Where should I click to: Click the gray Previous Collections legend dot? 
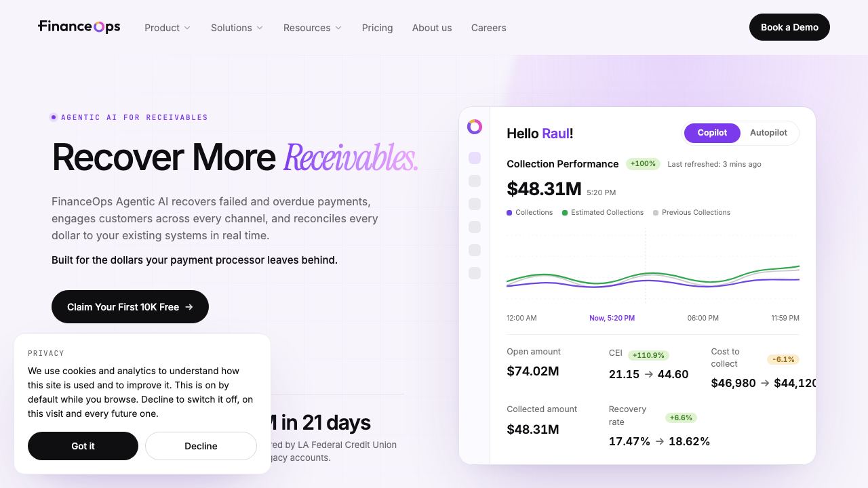[656, 213]
